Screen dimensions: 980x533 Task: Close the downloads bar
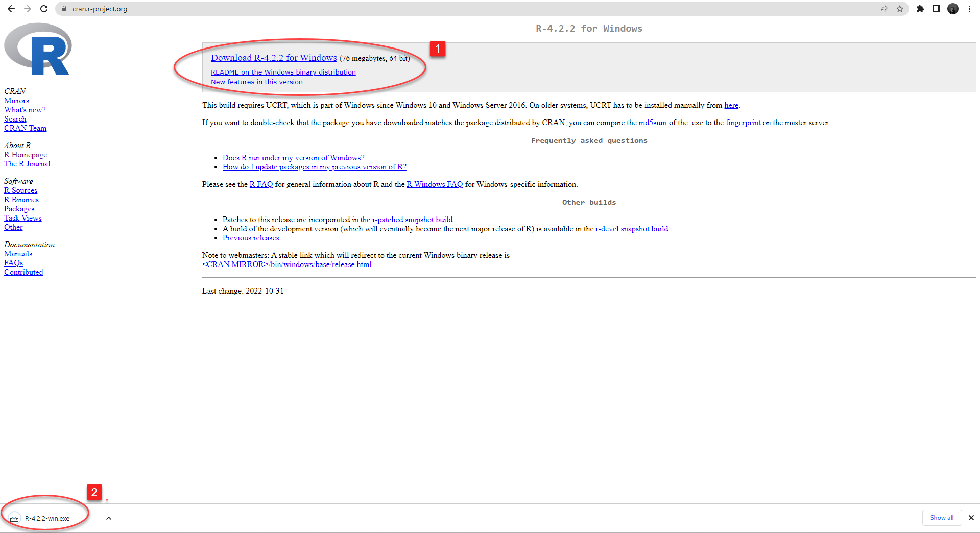pos(971,518)
